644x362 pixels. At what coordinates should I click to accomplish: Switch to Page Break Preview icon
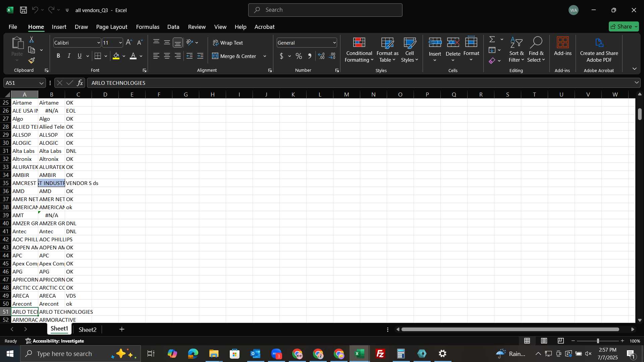tap(561, 341)
